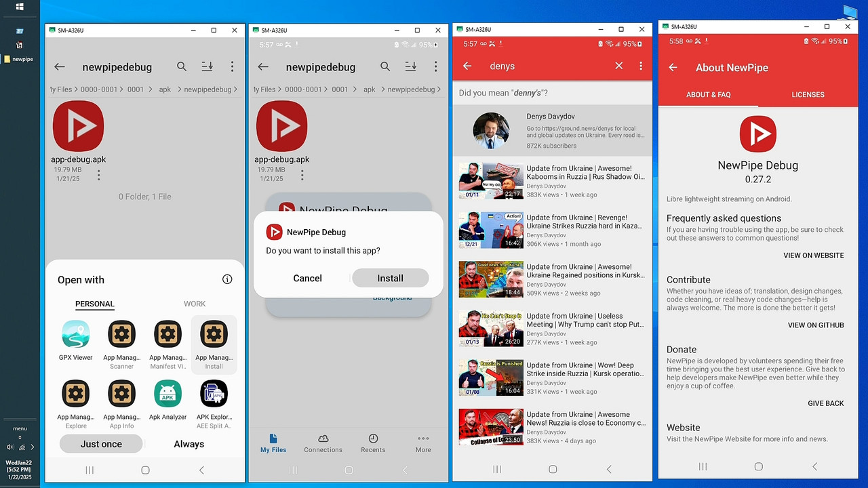Open video Useless Meeting Why Trump
Viewport: 868px width, 488px height.
click(552, 329)
